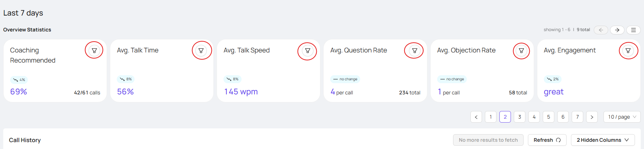Screen dimensions: 644x149
Task: Show next overview statistics with right arrow
Action: (617, 30)
